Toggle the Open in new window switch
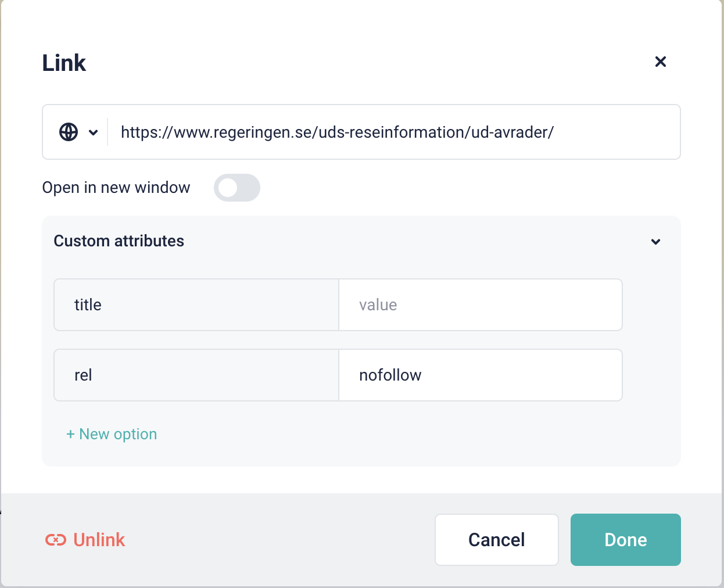This screenshot has height=588, width=724. (236, 188)
